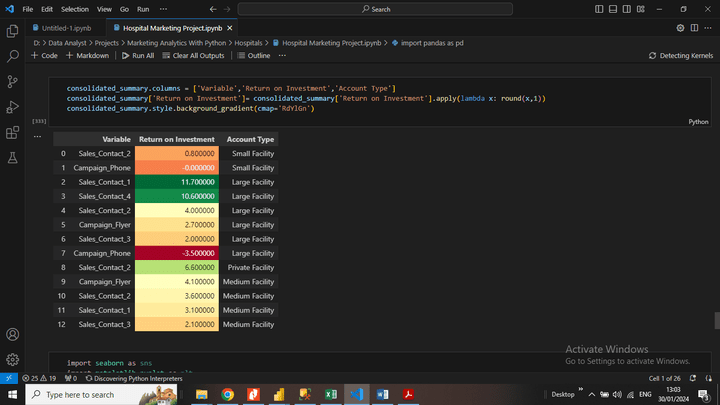Viewport: 720px width, 405px height.
Task: Open the Explorer view in activity bar
Action: (x=12, y=31)
